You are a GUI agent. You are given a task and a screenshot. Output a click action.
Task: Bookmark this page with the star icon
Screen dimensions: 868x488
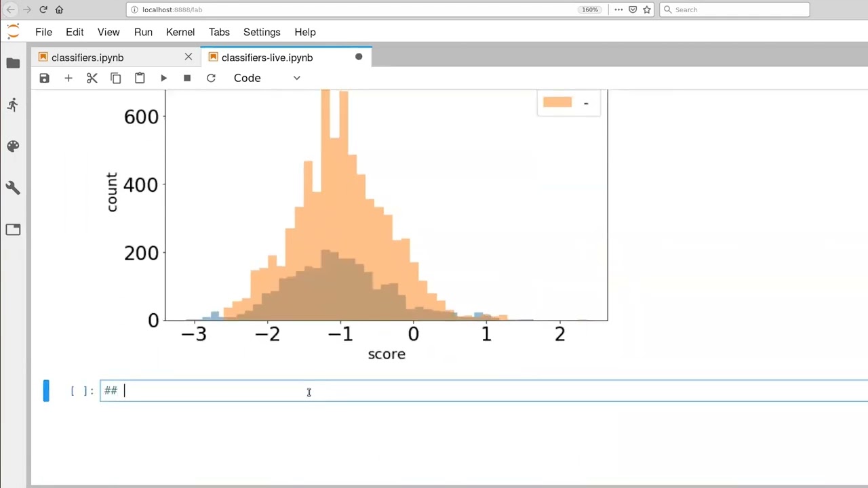647,9
